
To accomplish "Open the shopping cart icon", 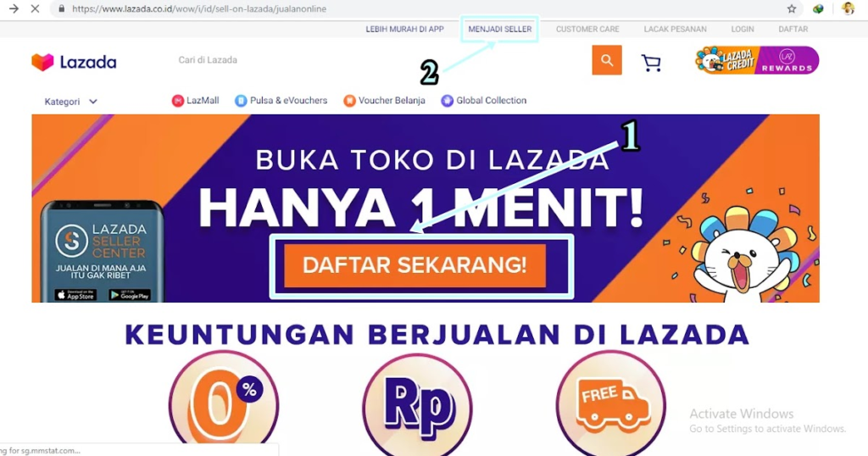I will pos(651,63).
